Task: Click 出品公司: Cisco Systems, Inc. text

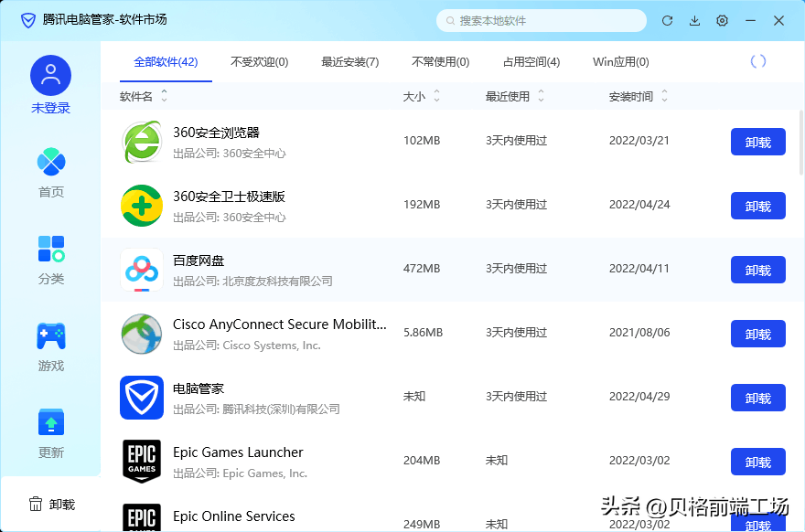Action: click(x=246, y=346)
